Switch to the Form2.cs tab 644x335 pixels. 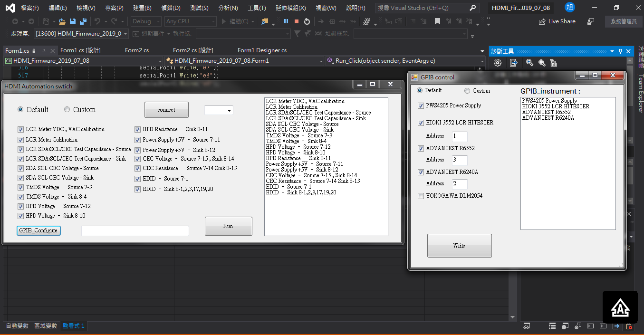pos(137,50)
